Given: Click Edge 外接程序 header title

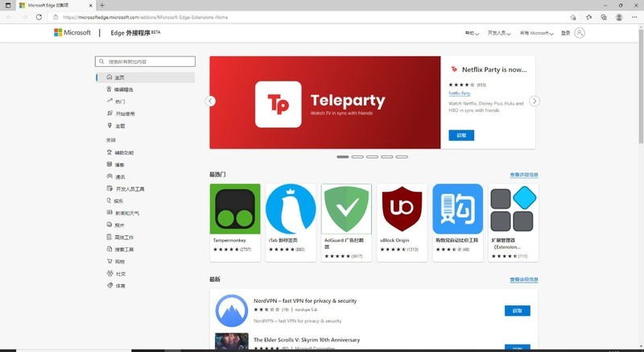Looking at the screenshot, I should point(135,33).
